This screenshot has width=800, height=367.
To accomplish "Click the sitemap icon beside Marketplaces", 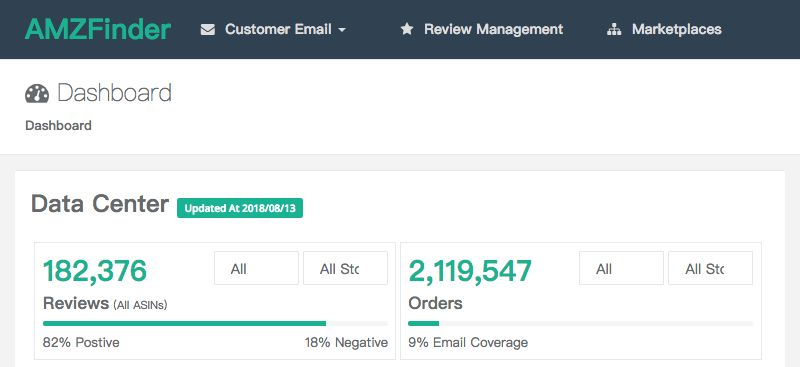I will tap(614, 30).
